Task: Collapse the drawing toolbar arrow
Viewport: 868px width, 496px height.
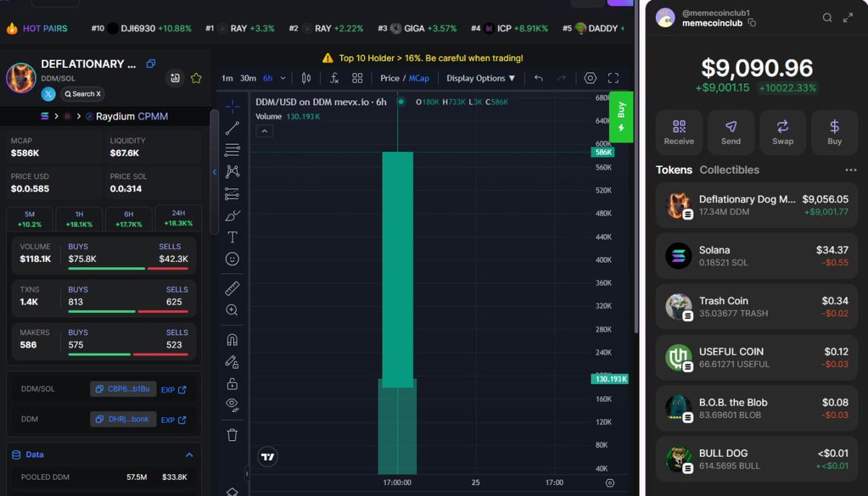Action: click(x=247, y=474)
